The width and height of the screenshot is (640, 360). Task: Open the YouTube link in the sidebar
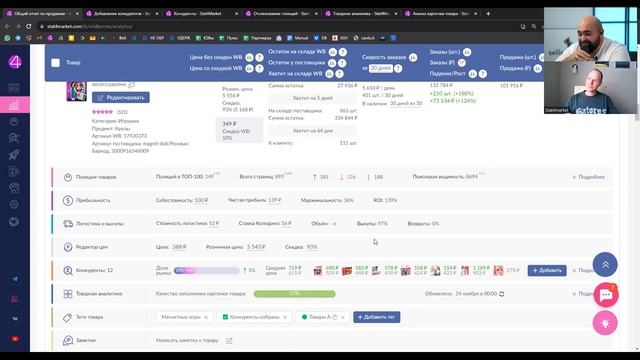pyautogui.click(x=15, y=339)
